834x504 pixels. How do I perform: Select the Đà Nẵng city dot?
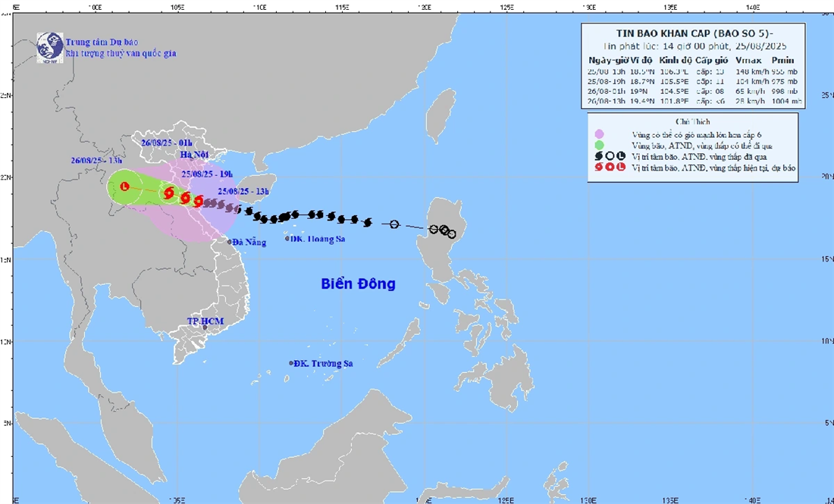click(230, 242)
